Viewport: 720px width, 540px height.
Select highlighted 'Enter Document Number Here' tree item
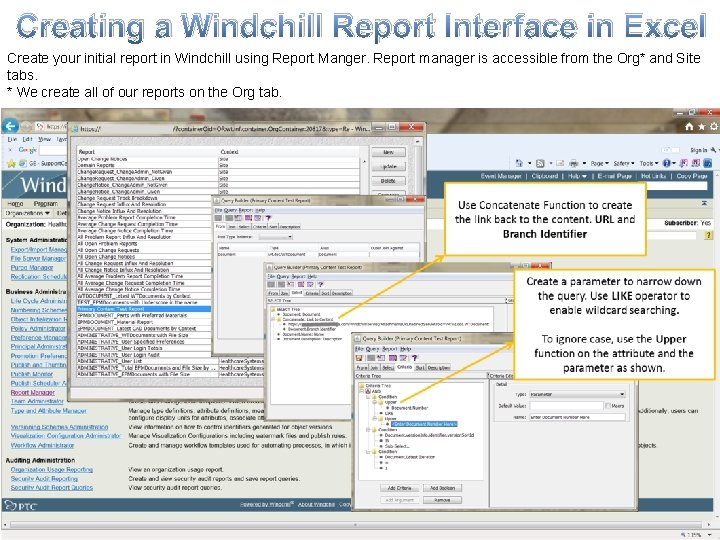(x=425, y=424)
